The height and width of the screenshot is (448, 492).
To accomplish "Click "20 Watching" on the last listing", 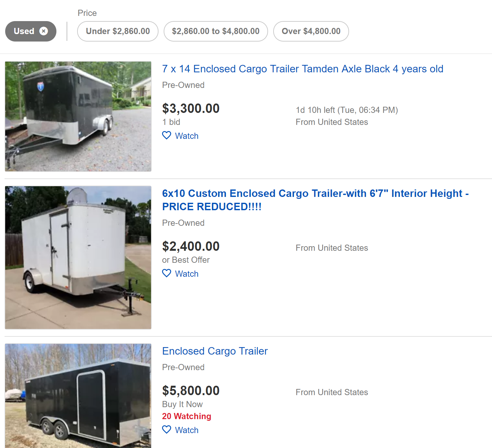I will click(x=186, y=416).
